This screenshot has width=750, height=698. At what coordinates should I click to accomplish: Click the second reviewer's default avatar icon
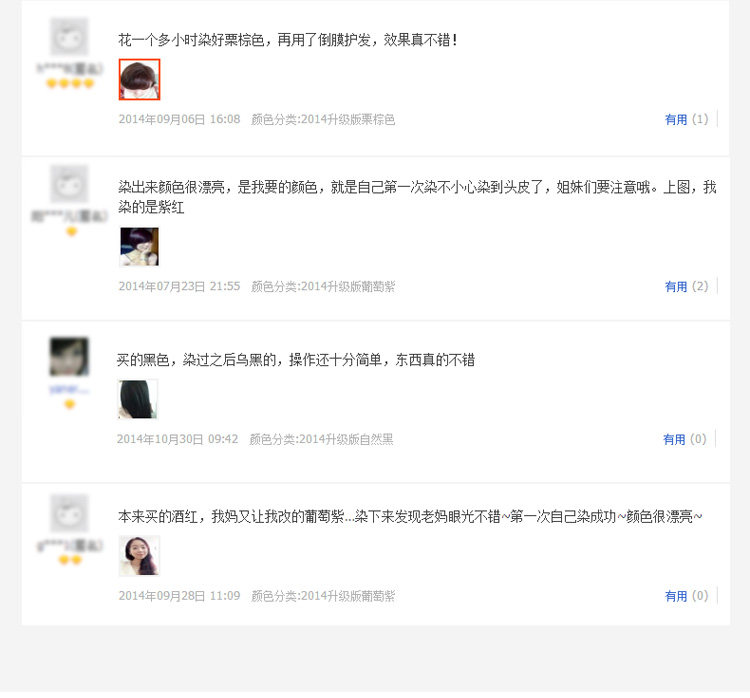point(70,184)
